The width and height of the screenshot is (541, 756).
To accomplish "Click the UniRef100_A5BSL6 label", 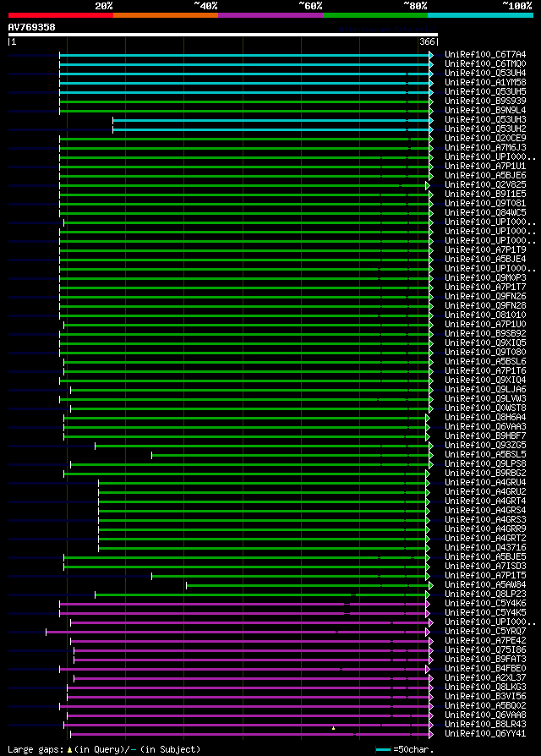I will [485, 362].
